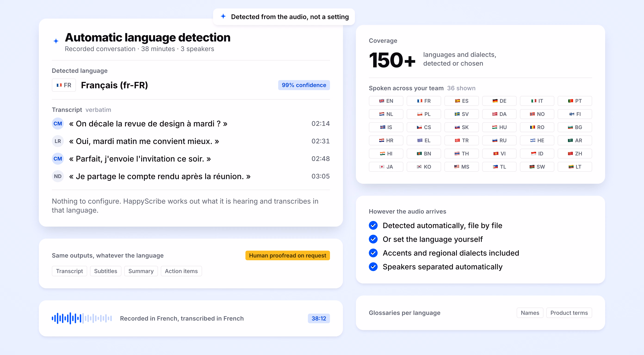Select the Product terms glossary chip
644x355 pixels.
pyautogui.click(x=569, y=313)
